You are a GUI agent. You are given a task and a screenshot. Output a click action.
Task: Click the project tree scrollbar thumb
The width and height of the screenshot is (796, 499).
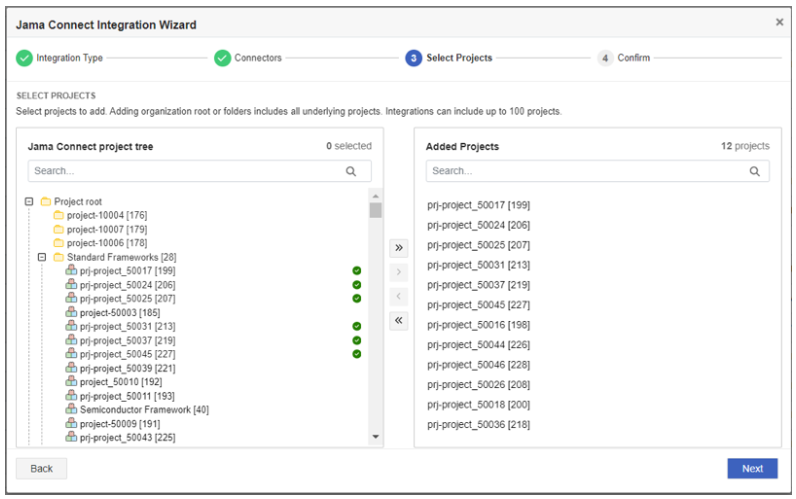coord(376,210)
